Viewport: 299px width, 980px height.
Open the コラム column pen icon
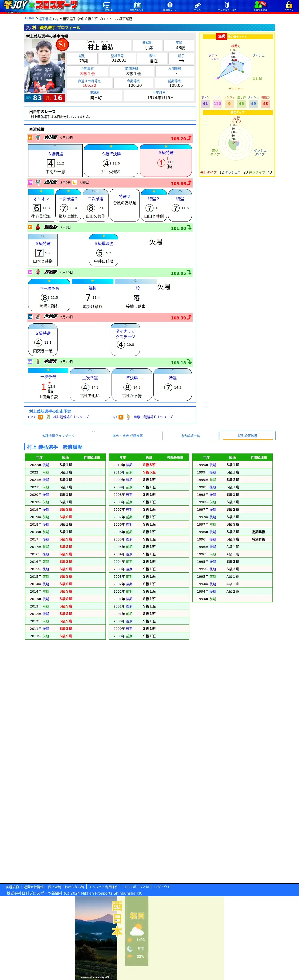(x=197, y=7)
